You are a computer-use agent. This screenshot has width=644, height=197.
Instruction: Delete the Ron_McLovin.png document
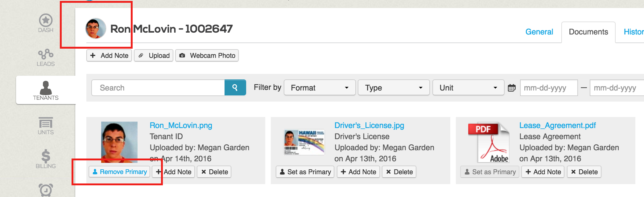click(x=214, y=172)
